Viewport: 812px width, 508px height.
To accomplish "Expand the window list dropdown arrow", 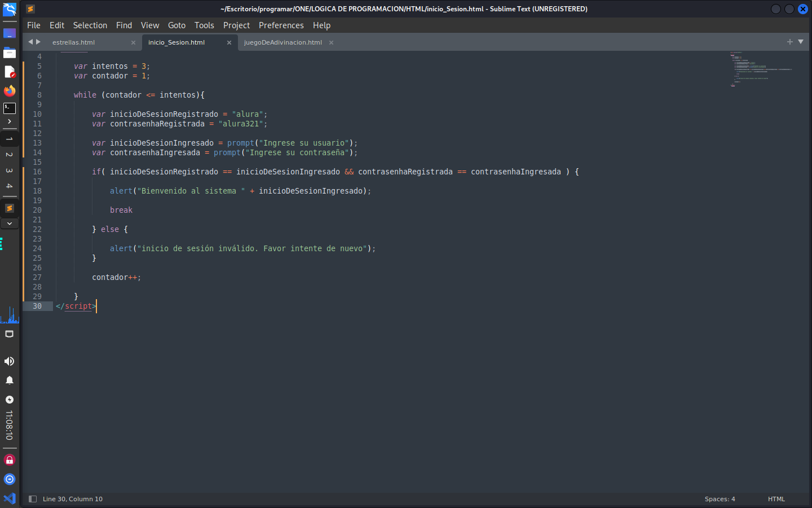I will coord(10,224).
